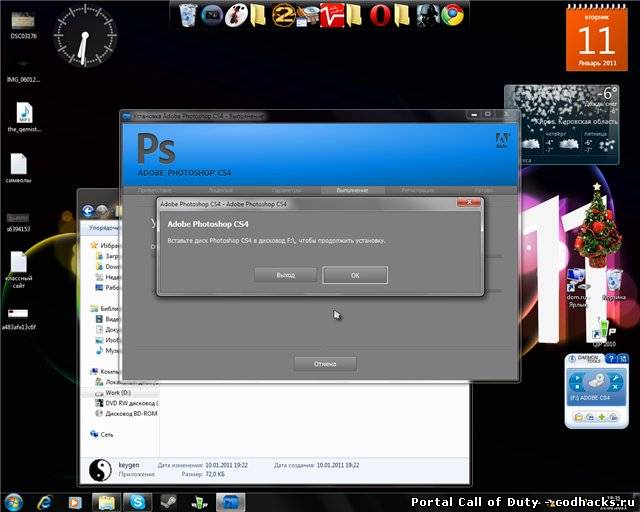Open the QIP 2010 desktop shortcut

pos(604,332)
